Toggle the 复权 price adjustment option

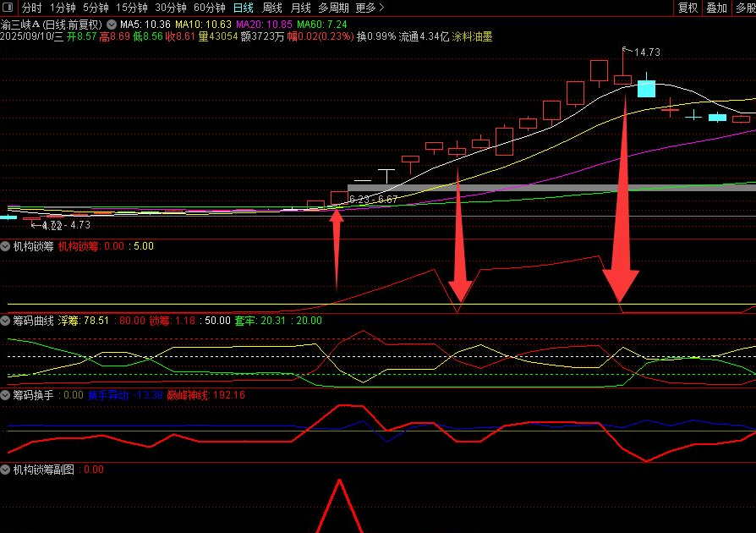tap(688, 8)
